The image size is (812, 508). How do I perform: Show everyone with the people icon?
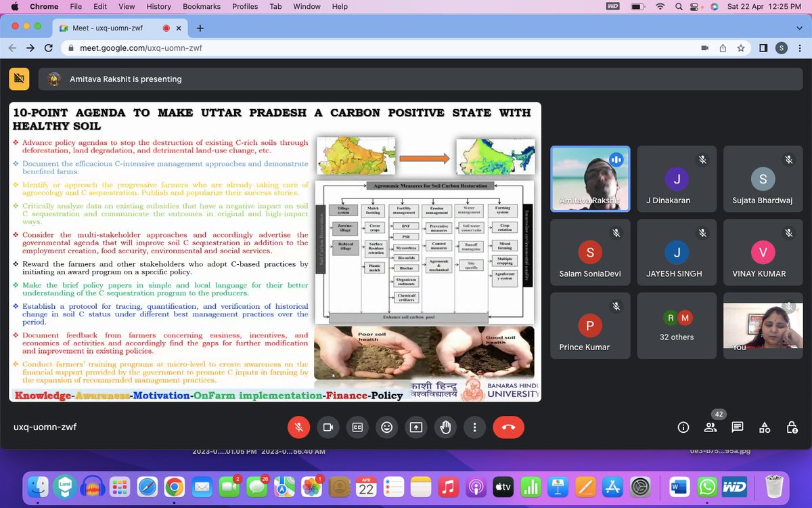coord(710,427)
